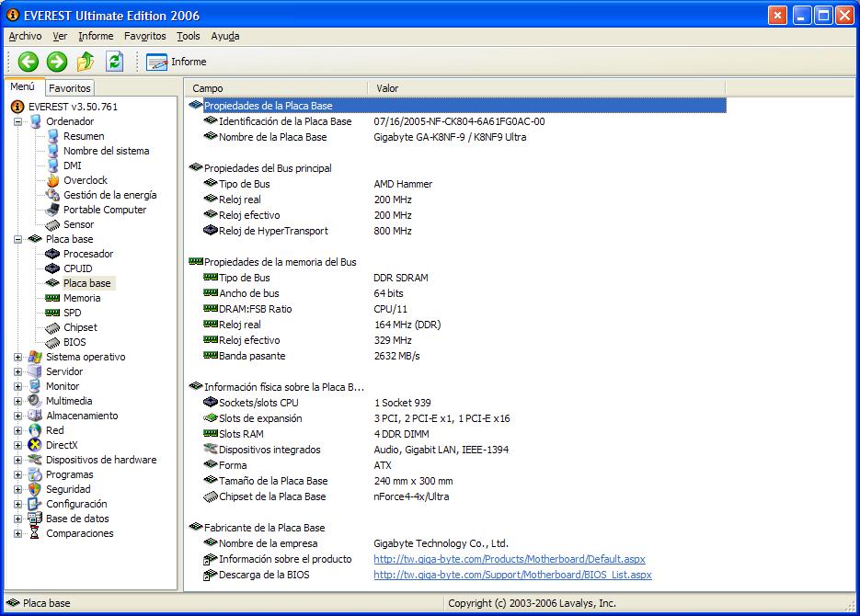The width and height of the screenshot is (860, 616).
Task: Expand the Dispositivos de hardware node
Action: tap(18, 461)
